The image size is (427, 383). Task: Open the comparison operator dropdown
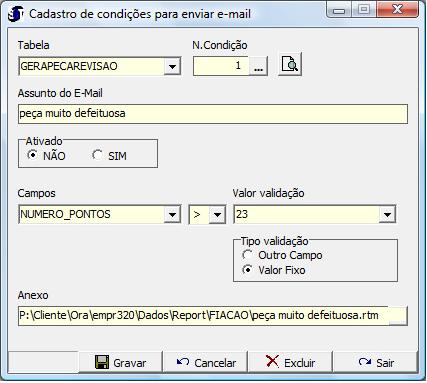(x=217, y=214)
